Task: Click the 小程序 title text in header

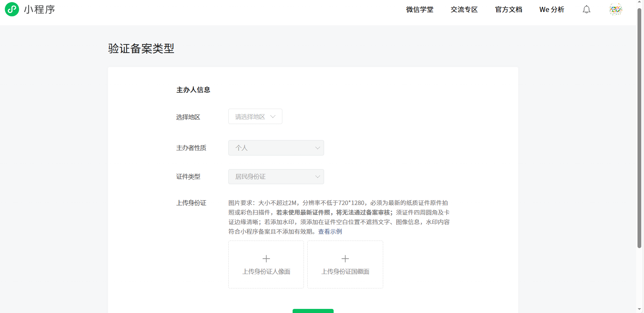Action: [39, 10]
